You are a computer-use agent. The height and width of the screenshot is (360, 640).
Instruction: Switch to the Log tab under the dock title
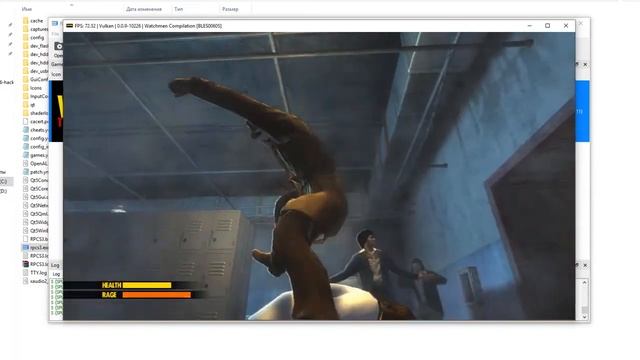pyautogui.click(x=56, y=274)
